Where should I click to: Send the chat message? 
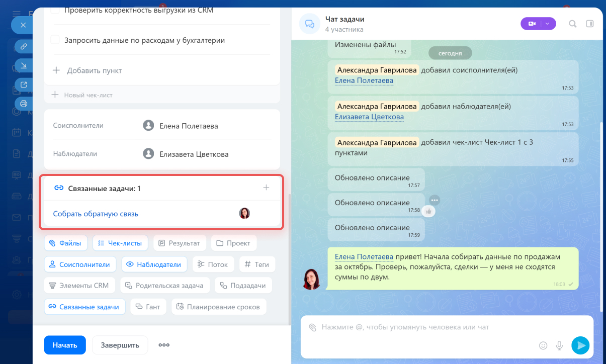click(580, 345)
